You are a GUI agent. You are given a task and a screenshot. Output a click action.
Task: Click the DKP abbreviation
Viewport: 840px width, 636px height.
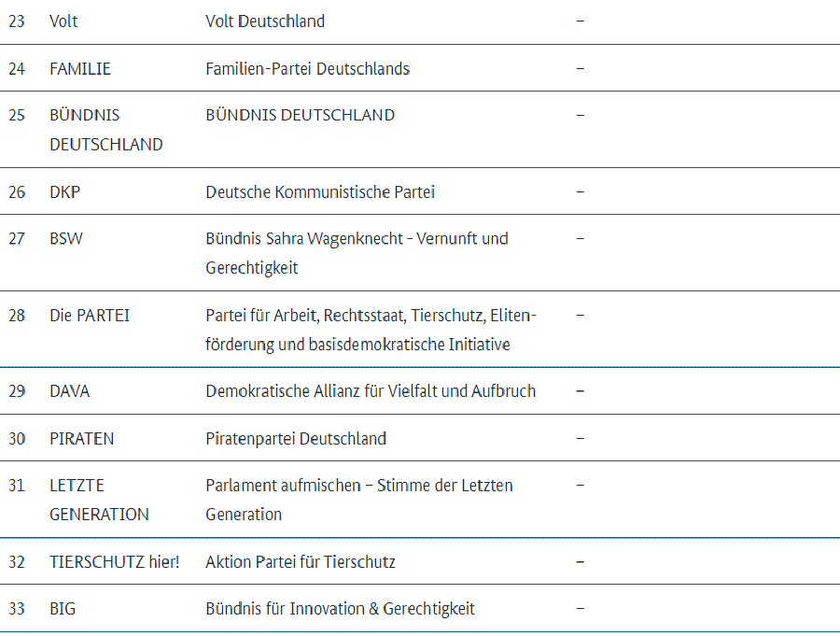[64, 191]
